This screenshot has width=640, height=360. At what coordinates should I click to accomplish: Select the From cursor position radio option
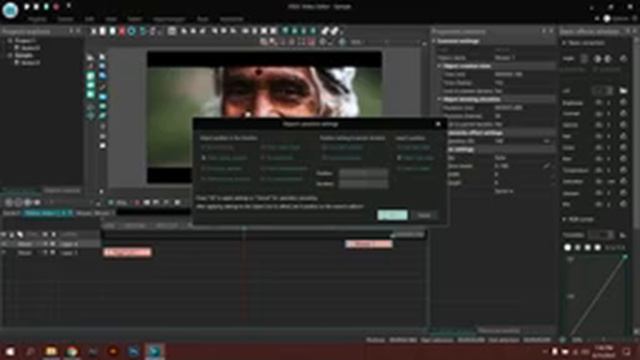point(225,158)
